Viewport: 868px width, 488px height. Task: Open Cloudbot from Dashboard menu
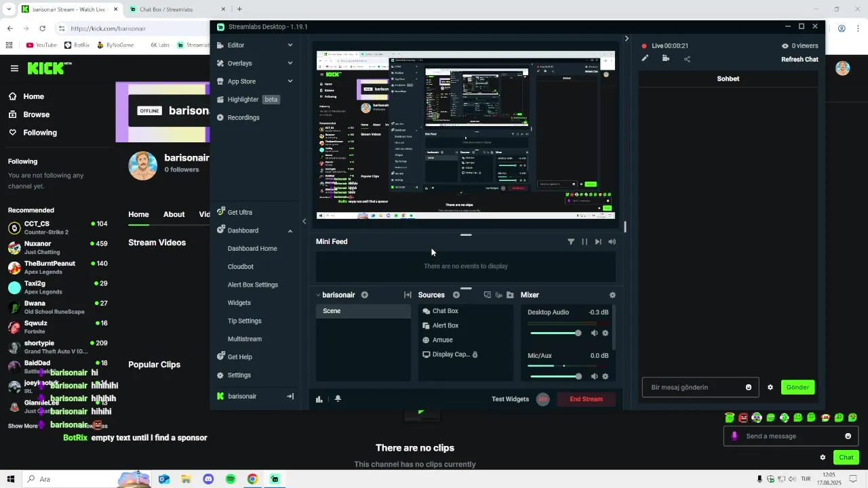tap(241, 267)
